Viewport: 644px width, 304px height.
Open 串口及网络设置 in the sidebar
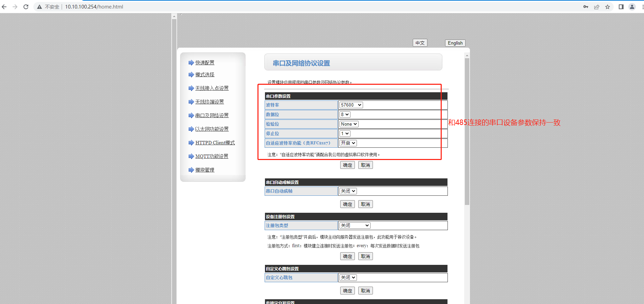[x=212, y=115]
